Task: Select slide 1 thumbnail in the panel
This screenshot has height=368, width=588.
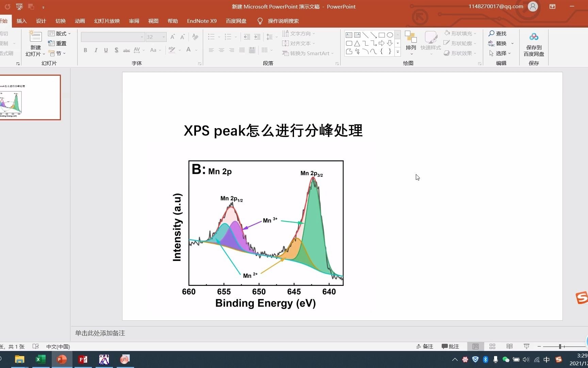Action: click(31, 98)
